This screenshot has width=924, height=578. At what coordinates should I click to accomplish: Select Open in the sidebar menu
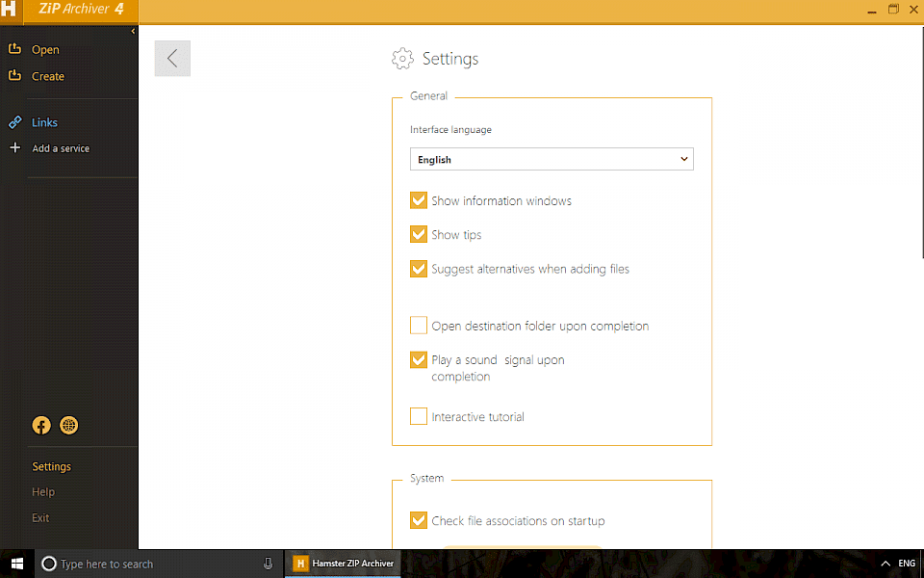(x=45, y=49)
